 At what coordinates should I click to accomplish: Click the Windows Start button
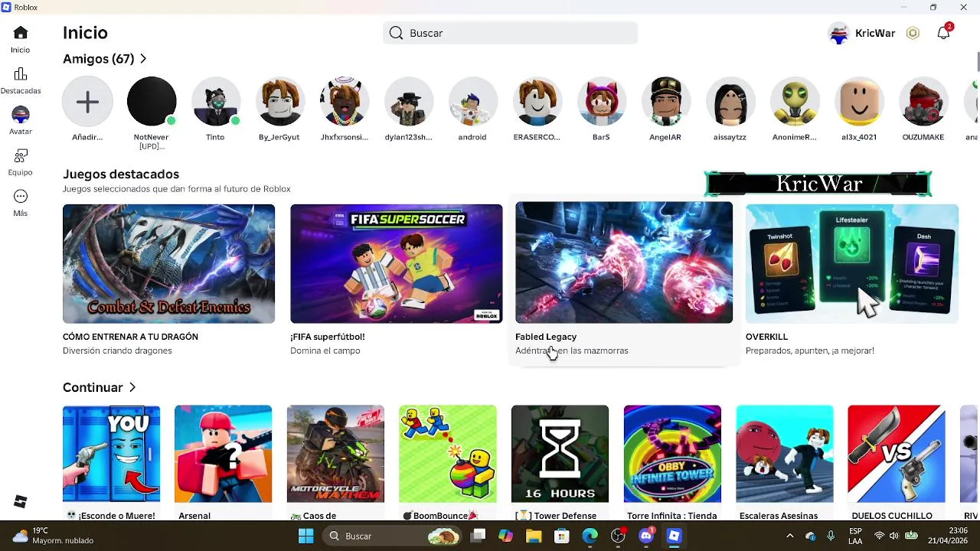(x=305, y=536)
